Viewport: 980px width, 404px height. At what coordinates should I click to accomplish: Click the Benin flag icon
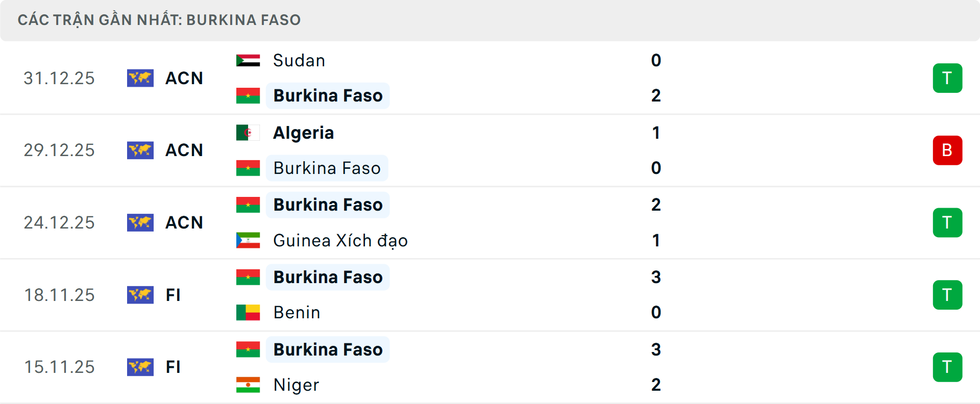point(248,313)
